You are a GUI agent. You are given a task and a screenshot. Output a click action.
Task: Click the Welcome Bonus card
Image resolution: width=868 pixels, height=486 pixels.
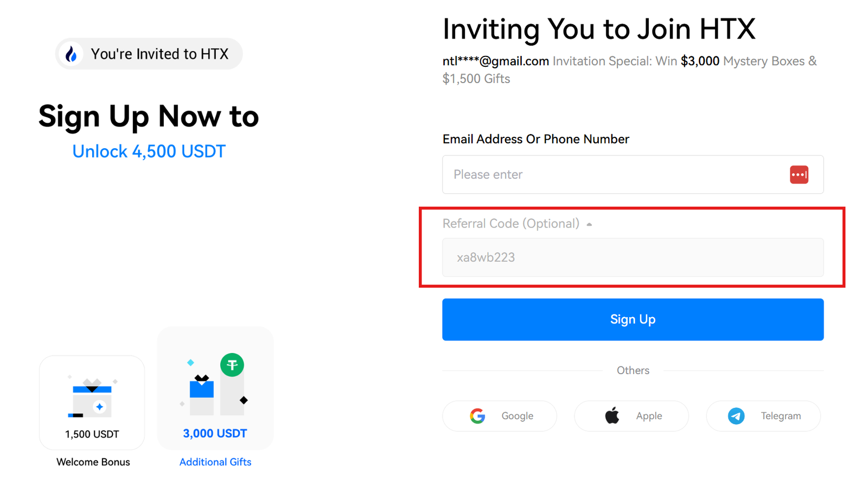pos(92,402)
